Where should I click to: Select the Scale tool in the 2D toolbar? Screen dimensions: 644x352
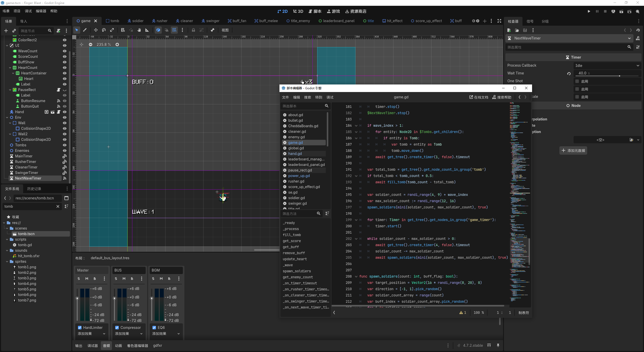pyautogui.click(x=112, y=30)
